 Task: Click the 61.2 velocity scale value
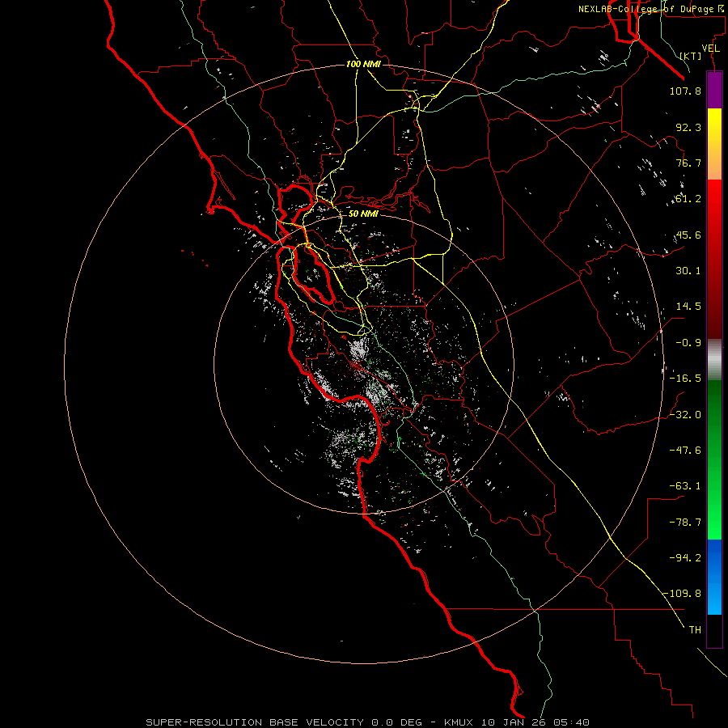pos(688,199)
